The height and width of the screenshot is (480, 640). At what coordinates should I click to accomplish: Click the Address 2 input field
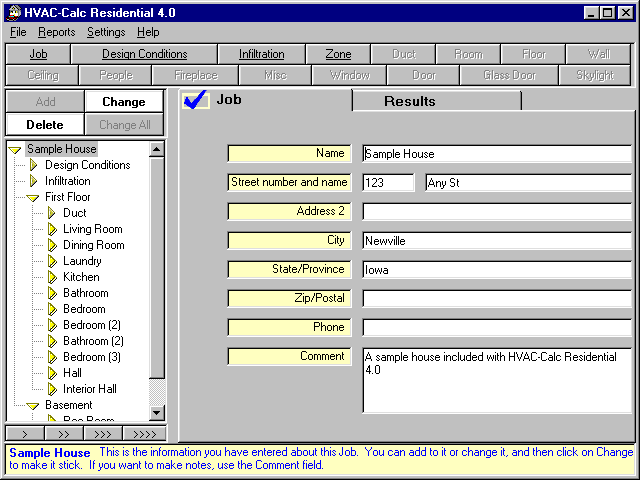tap(497, 212)
